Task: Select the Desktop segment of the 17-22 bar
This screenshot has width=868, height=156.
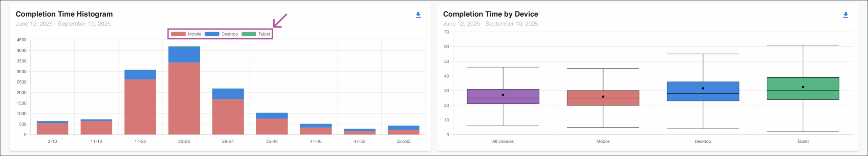Action: 140,75
